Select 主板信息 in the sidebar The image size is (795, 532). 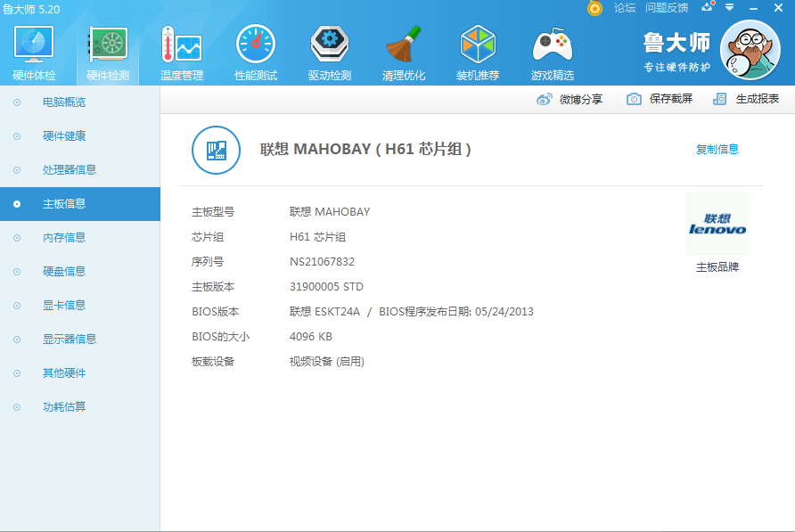[x=79, y=204]
